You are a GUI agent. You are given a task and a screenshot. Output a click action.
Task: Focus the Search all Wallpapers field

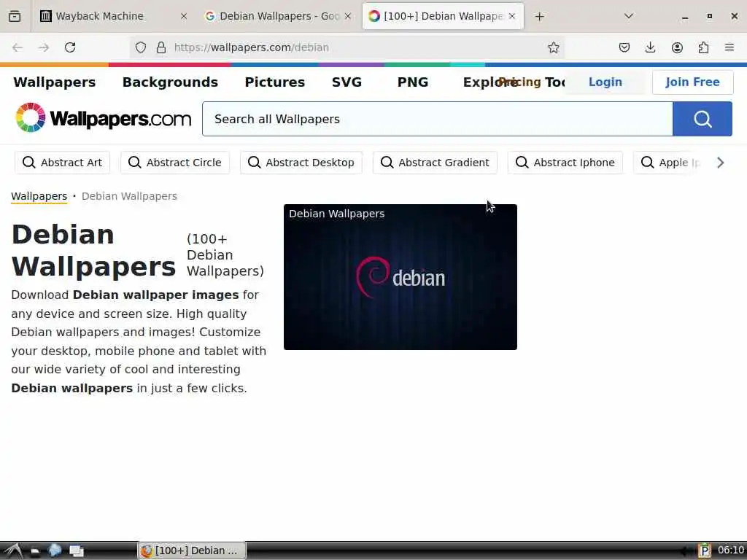[438, 119]
